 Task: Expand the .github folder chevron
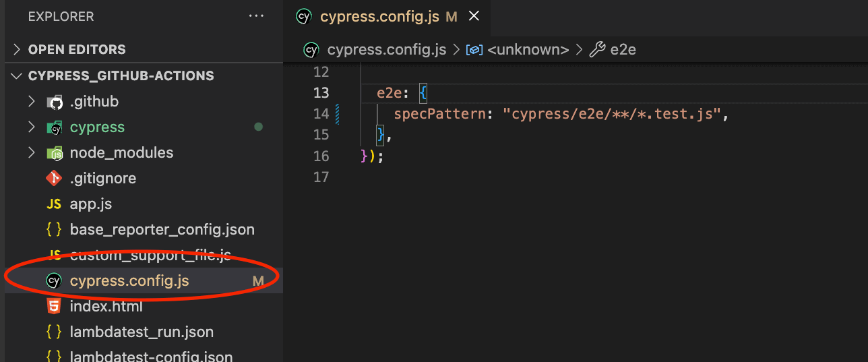point(31,102)
